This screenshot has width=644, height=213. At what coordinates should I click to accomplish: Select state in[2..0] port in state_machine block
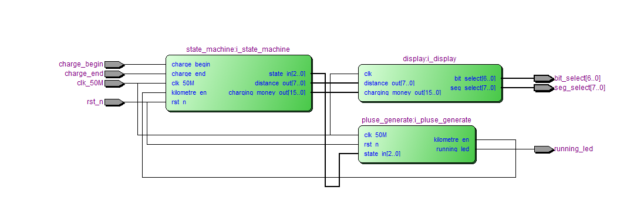287,74
